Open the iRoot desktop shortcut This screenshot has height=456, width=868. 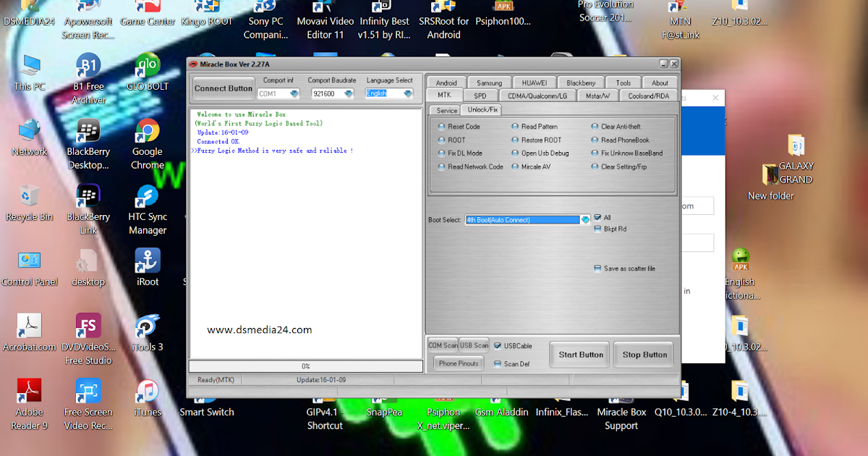tap(148, 261)
